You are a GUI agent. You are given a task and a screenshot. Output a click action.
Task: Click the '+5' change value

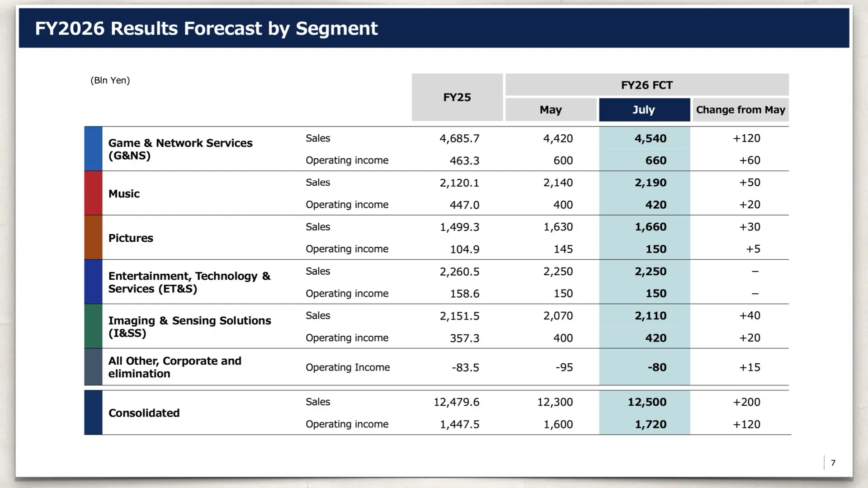click(x=753, y=249)
